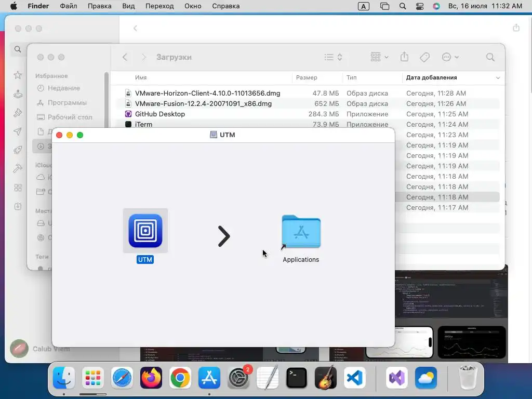The height and width of the screenshot is (399, 532).
Task: Click the Calub Viem account avatar
Action: tap(19, 349)
